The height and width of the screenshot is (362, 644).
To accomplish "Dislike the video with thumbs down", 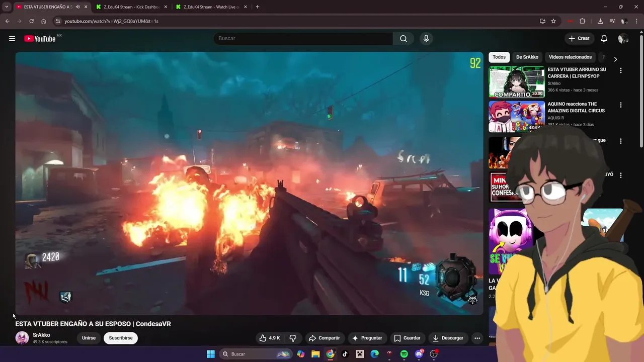I will click(293, 338).
